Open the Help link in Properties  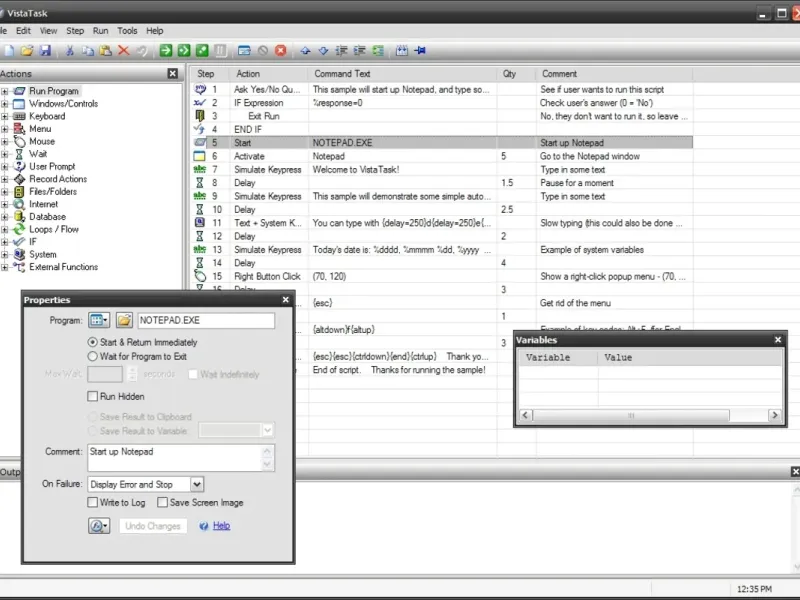coord(221,526)
